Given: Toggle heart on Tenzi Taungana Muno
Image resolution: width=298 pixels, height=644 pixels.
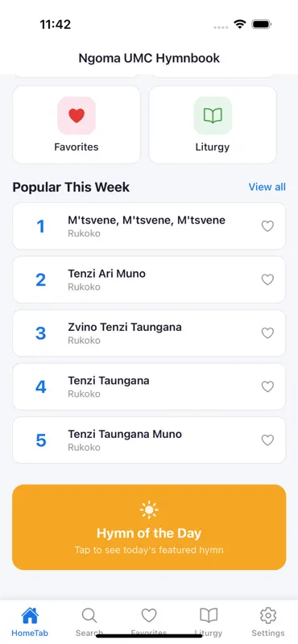Looking at the screenshot, I should tap(267, 440).
